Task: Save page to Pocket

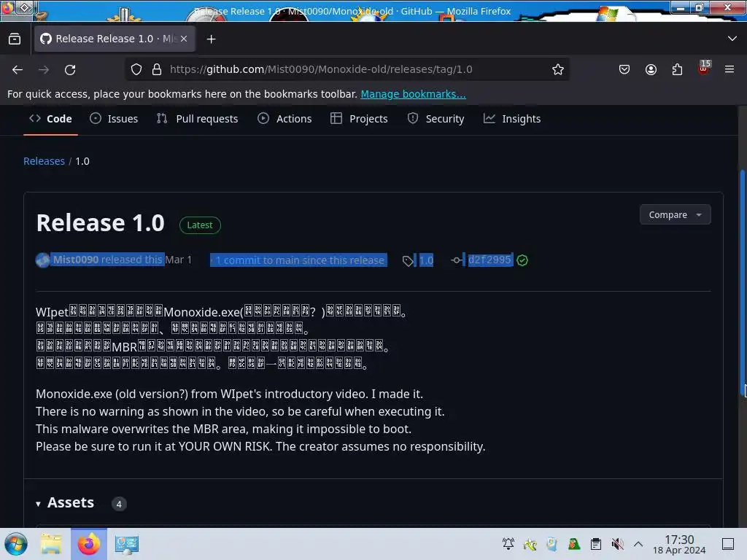Action: click(x=624, y=69)
